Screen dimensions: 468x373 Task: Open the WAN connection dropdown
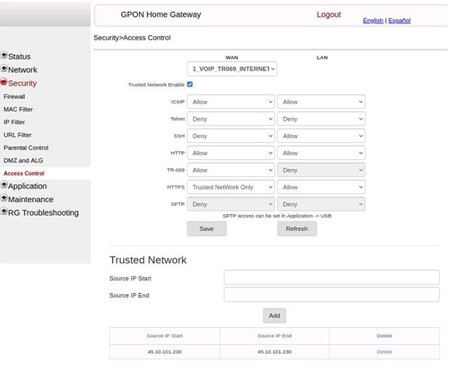(232, 69)
